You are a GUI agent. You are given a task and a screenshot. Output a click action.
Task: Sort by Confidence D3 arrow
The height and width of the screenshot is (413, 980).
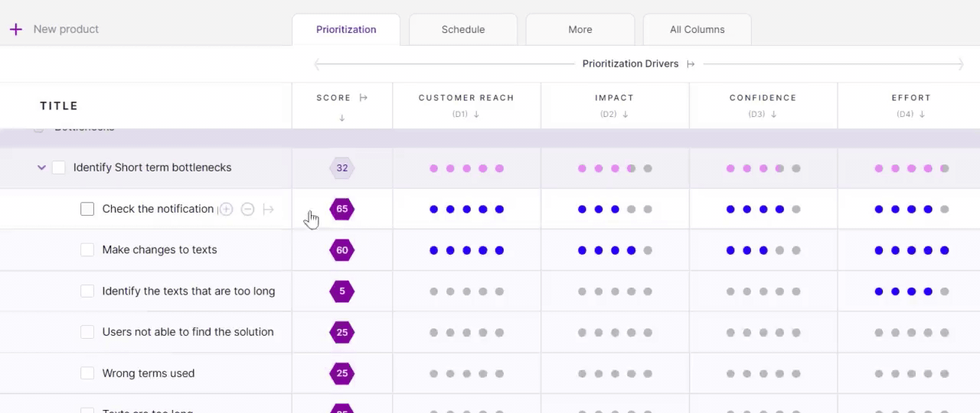tap(773, 115)
